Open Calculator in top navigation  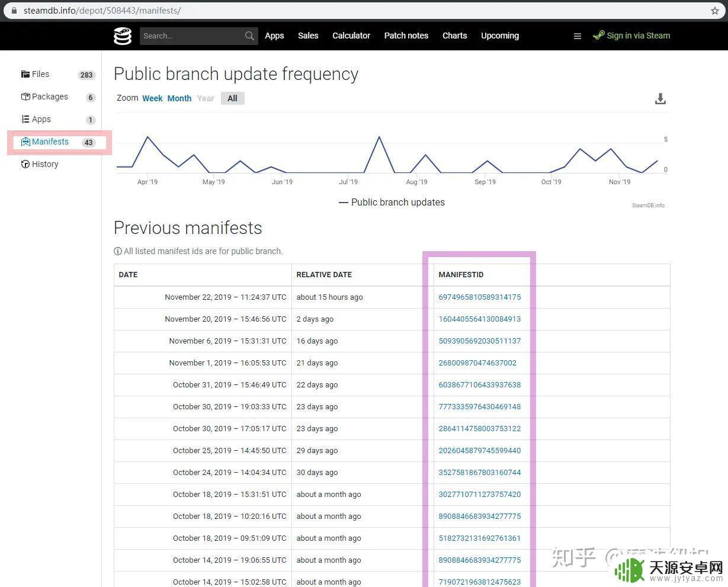[351, 36]
